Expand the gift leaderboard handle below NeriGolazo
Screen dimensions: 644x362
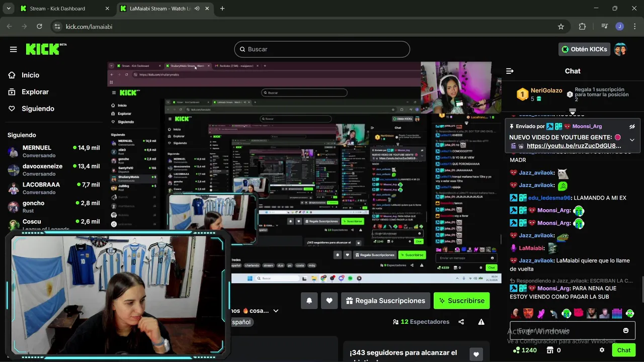pyautogui.click(x=573, y=111)
